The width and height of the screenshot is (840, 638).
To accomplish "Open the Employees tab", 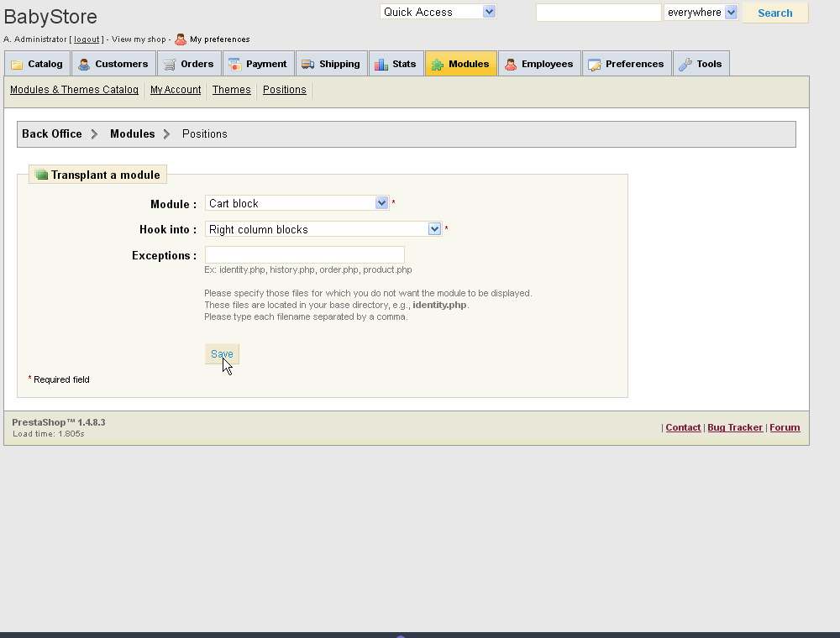I will pyautogui.click(x=539, y=64).
